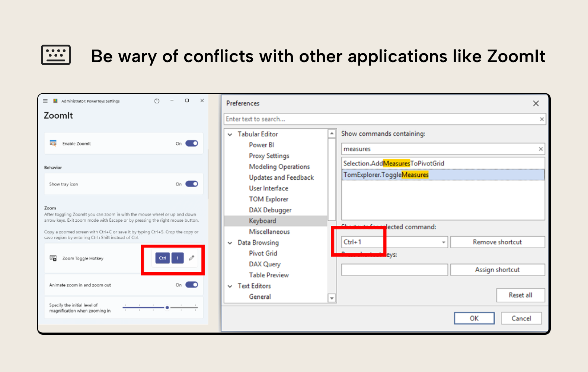This screenshot has width=588, height=372.
Task: Collapse the Data Browsing tree node
Action: 230,243
